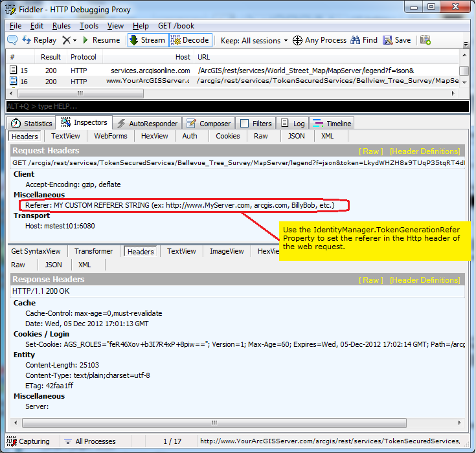Image resolution: width=476 pixels, height=453 pixels.
Task: Click the Host: mstest101:6080 header line
Action: 60,226
